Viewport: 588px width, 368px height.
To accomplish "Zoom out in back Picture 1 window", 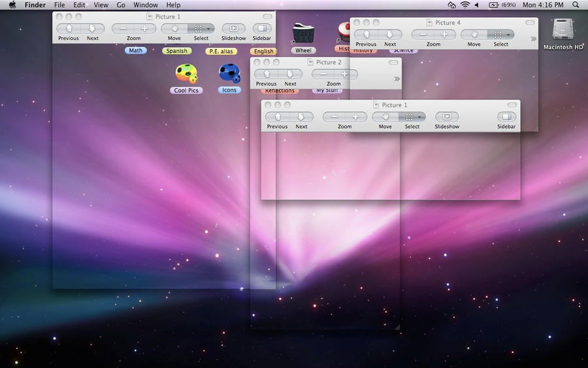I will [123, 29].
